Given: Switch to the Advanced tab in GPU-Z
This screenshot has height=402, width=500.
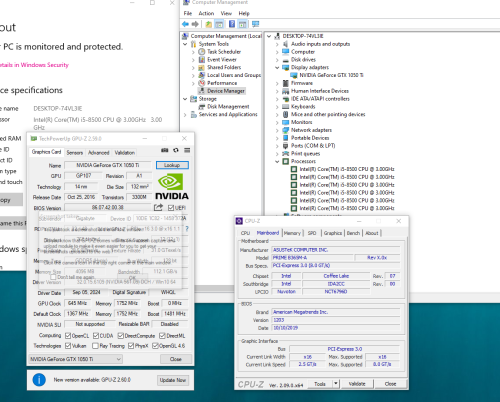Looking at the screenshot, I should tap(99, 153).
